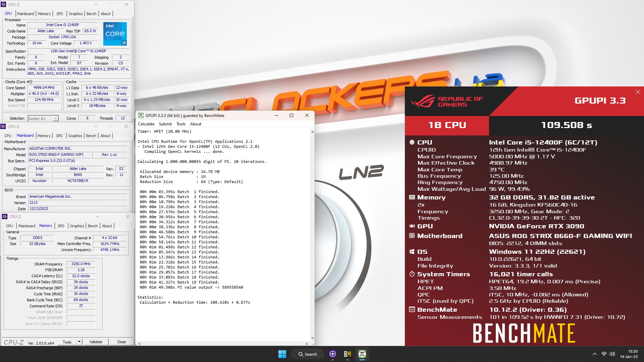
Task: Switch to Memory tab in top CPU-Z window
Action: [x=44, y=14]
